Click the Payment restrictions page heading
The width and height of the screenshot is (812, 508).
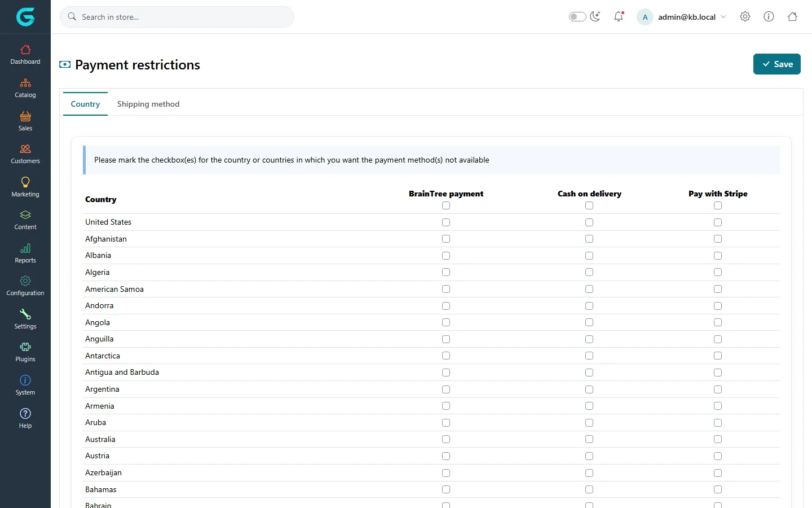[x=138, y=65]
